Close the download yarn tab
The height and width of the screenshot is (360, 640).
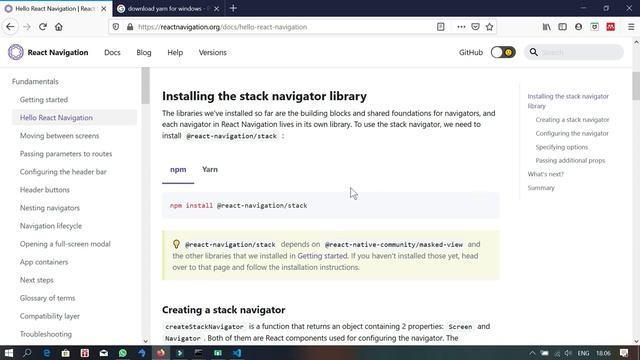(217, 9)
